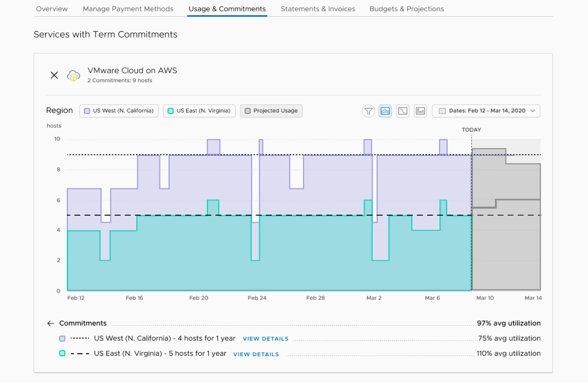The height and width of the screenshot is (383, 588).
Task: Click the calendar icon in the date selector
Action: tap(442, 111)
